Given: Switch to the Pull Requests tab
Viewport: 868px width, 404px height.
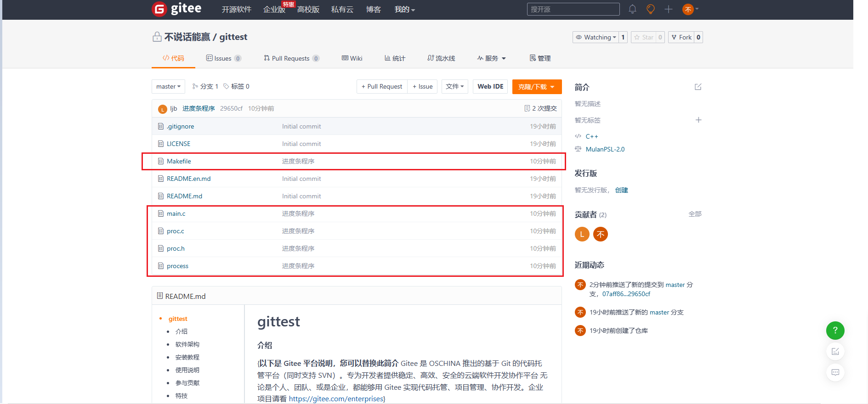Looking at the screenshot, I should coord(291,58).
